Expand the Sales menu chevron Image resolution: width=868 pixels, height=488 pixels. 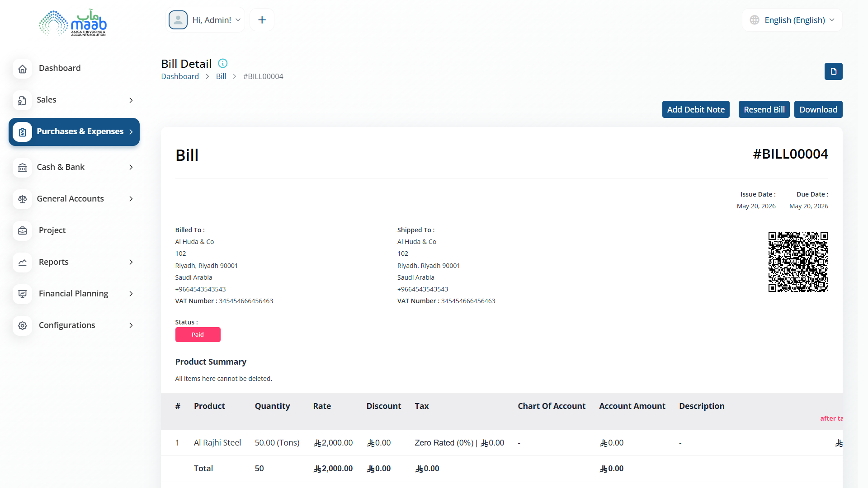click(x=131, y=100)
